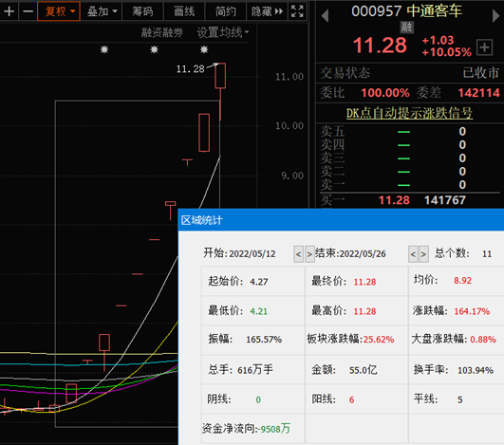
Task: Activate the 画线 drawing tool
Action: tap(184, 11)
